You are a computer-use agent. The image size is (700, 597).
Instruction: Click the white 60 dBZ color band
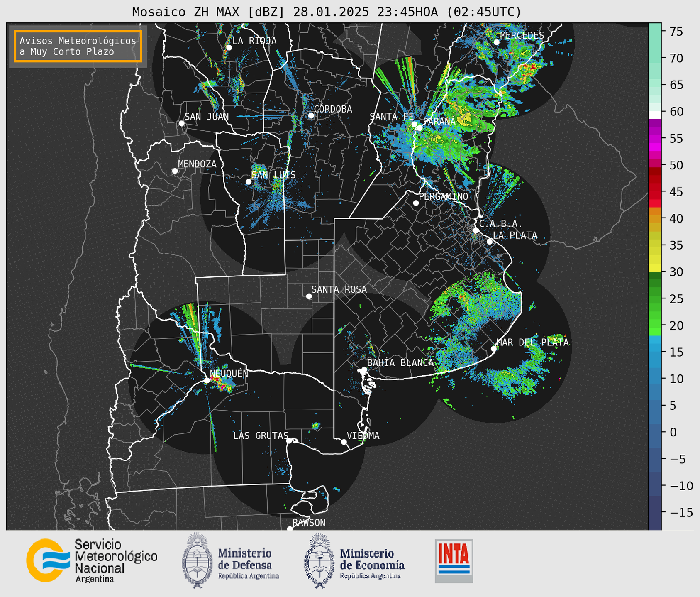pyautogui.click(x=655, y=115)
